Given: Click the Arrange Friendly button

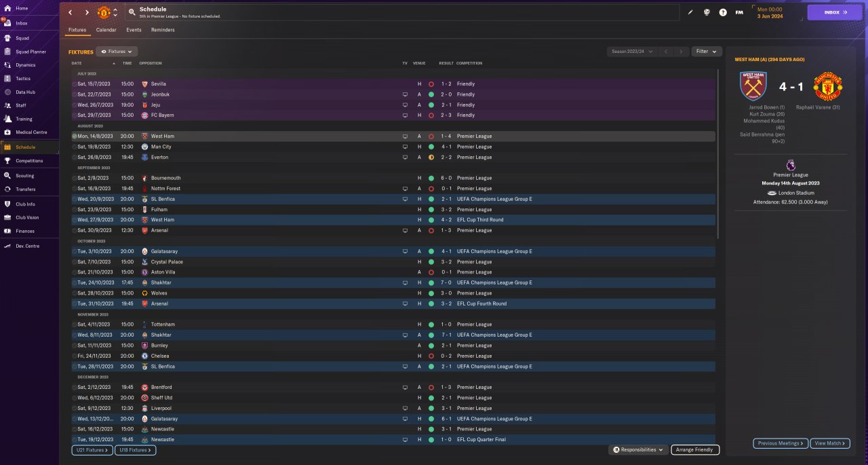Looking at the screenshot, I should coord(695,449).
